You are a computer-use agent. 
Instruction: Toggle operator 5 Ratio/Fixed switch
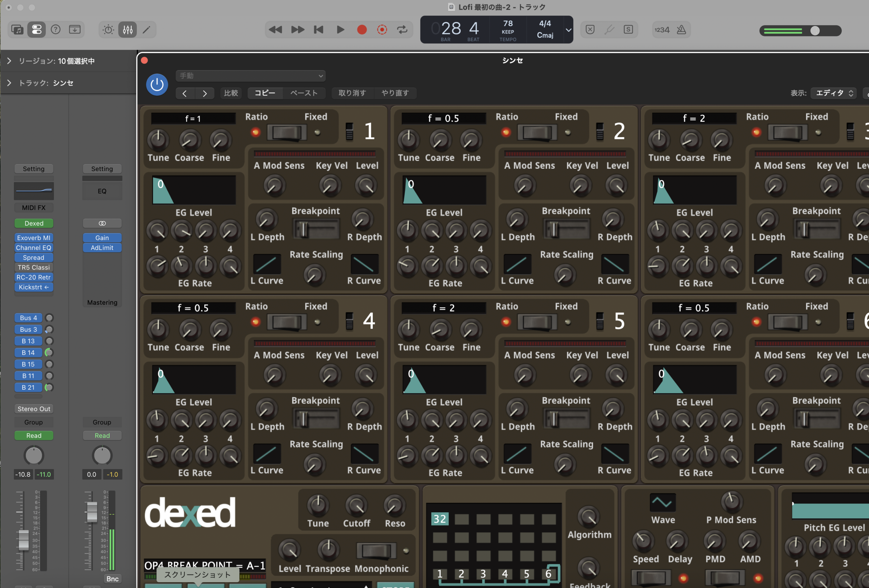537,322
